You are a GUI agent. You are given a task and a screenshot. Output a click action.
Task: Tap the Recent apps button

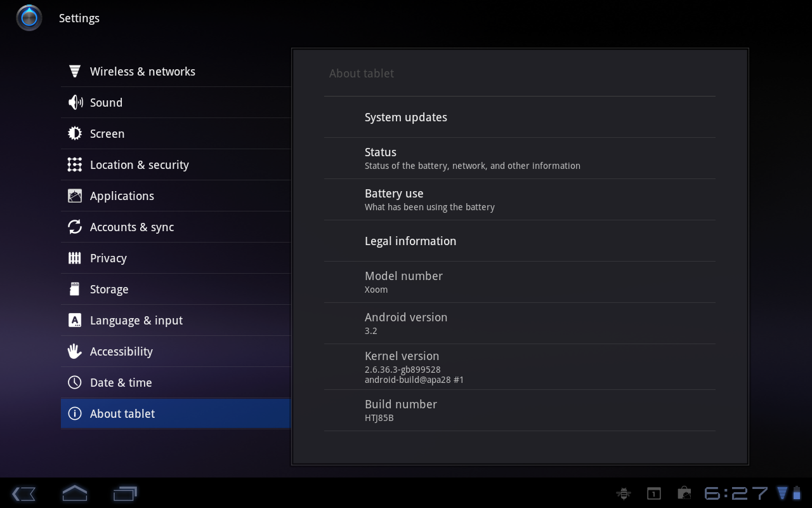(x=125, y=493)
